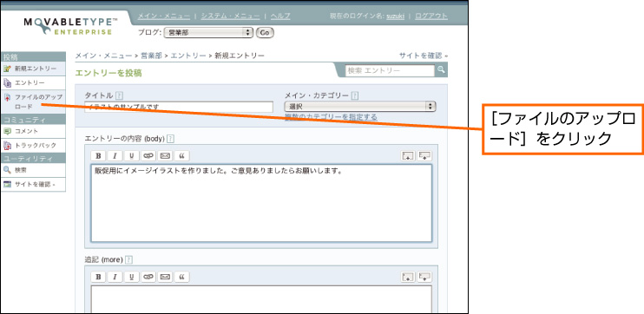Insert an email link in body editor
The image size is (644, 314).
pyautogui.click(x=165, y=156)
